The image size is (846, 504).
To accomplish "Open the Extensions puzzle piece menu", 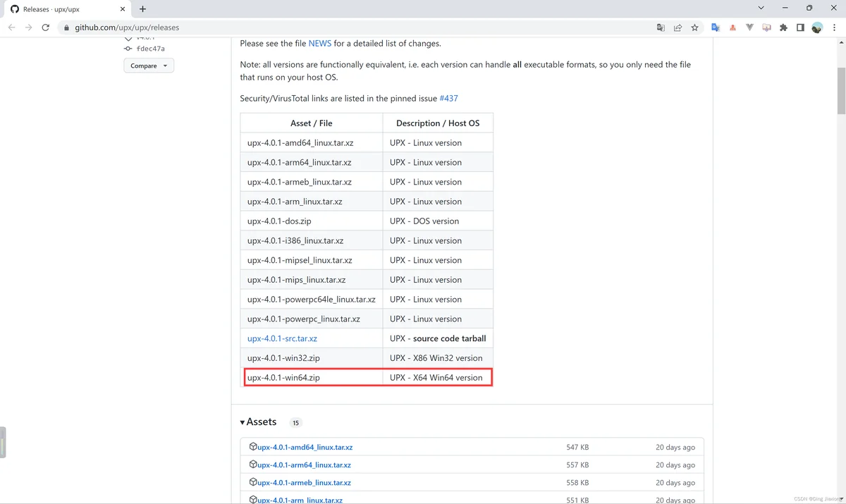I will tap(783, 27).
